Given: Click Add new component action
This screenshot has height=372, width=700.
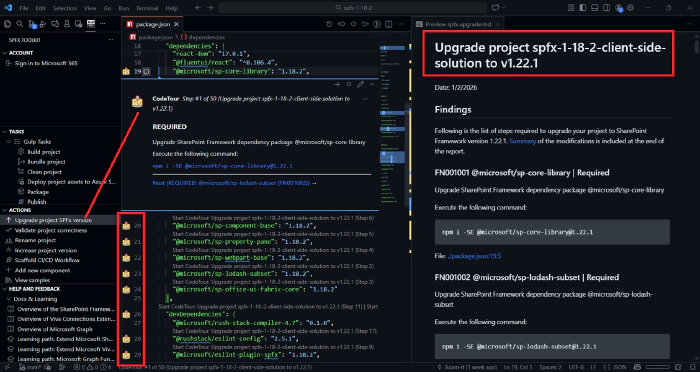Looking at the screenshot, I should pos(42,270).
